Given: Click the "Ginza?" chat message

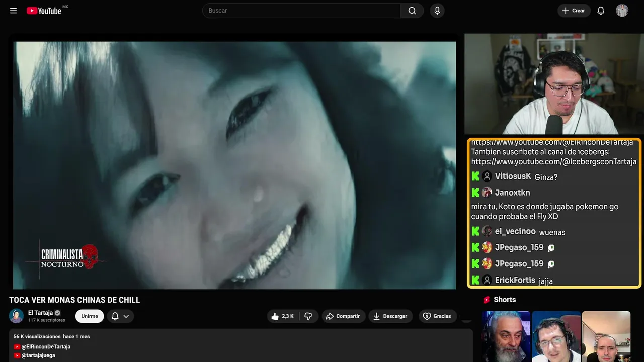Looking at the screenshot, I should (546, 177).
